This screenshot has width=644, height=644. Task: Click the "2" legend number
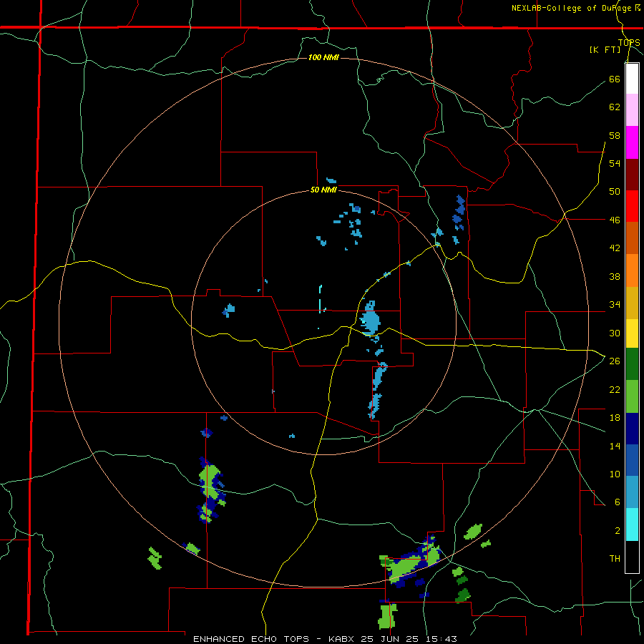coord(618,531)
